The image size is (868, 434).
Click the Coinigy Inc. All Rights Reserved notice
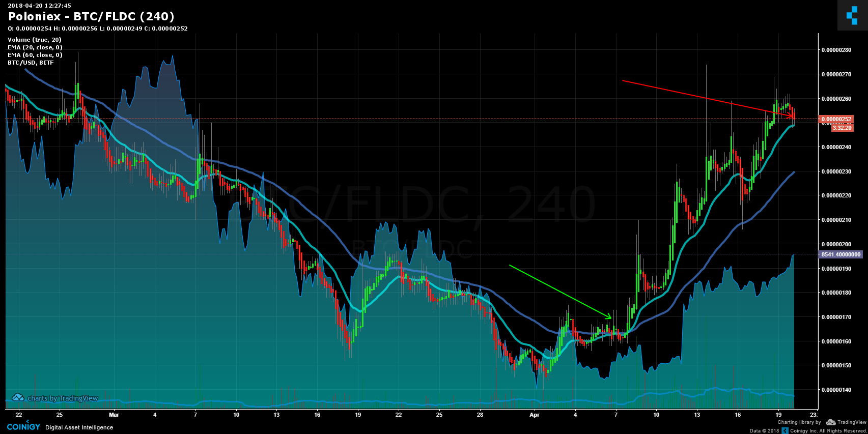(828, 431)
